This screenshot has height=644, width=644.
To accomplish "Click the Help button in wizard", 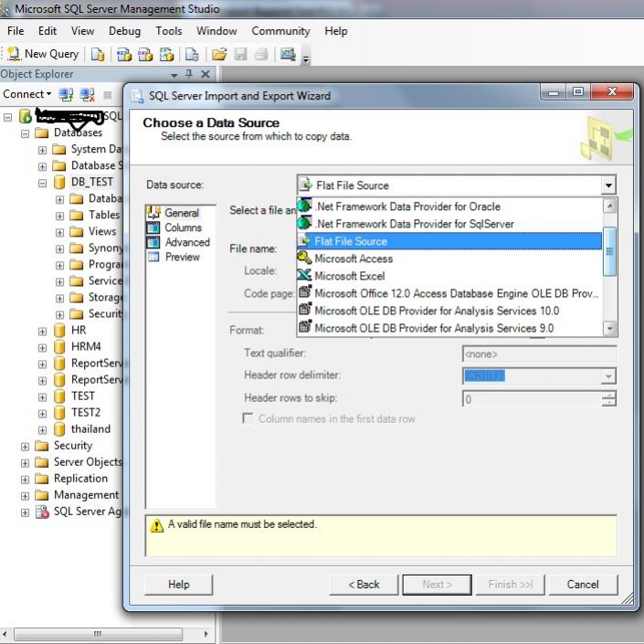I will pos(179,585).
